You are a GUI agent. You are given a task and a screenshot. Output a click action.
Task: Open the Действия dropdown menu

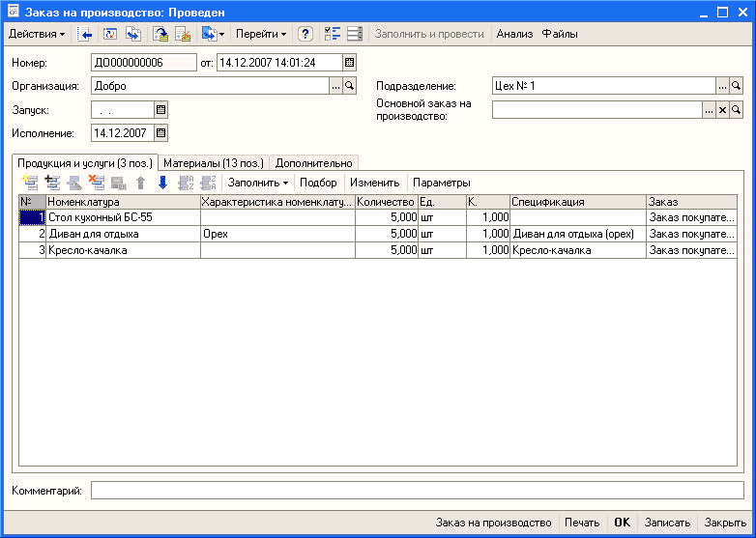click(37, 34)
